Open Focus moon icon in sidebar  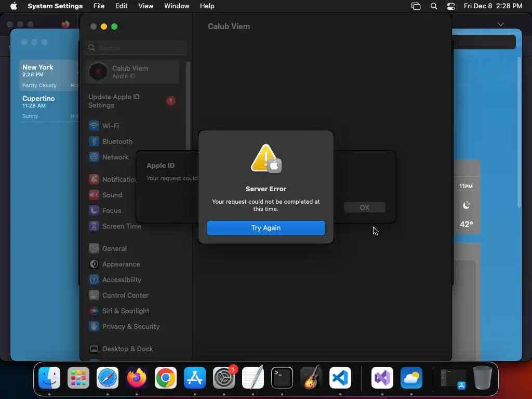(94, 210)
